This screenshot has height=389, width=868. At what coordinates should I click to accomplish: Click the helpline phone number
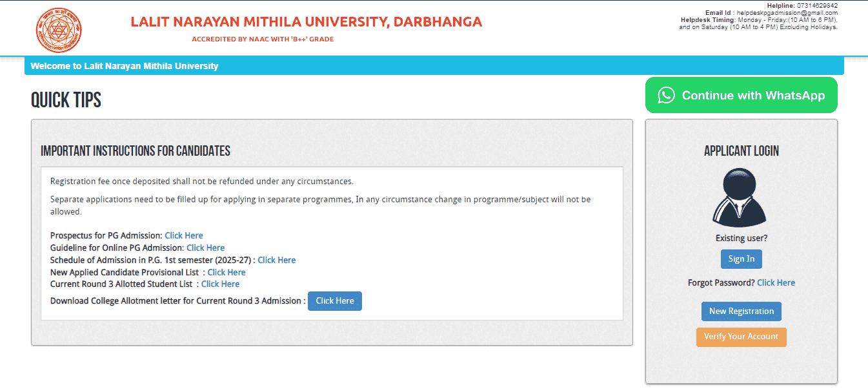817,6
